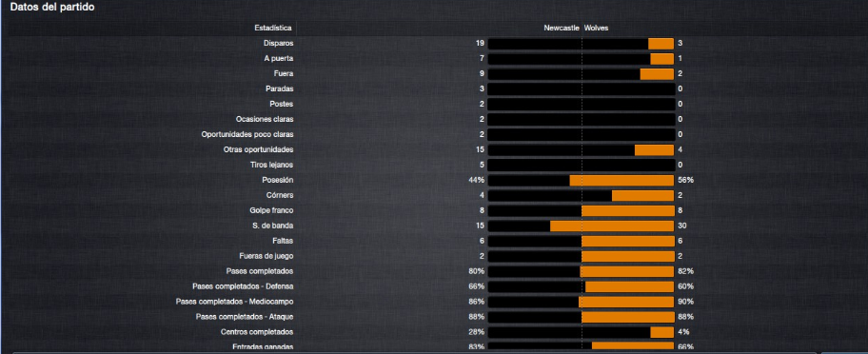The width and height of the screenshot is (868, 354).
Task: Select the Disparos statistic row label
Action: (x=279, y=43)
